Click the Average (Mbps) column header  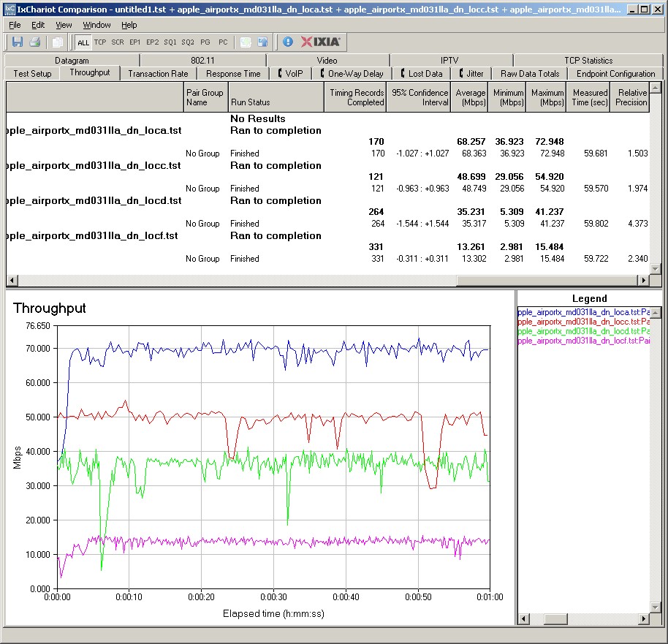click(469, 97)
